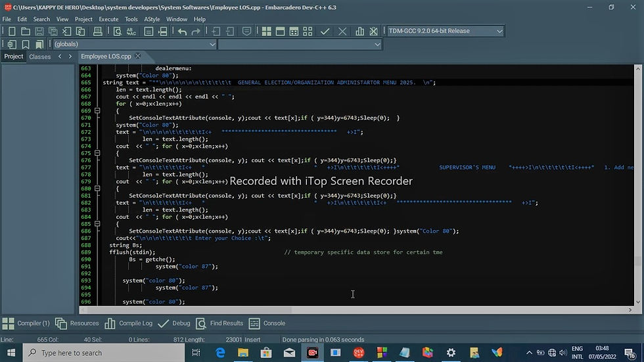Click the Close All files toolbar icon
This screenshot has height=362, width=644.
(x=80, y=31)
